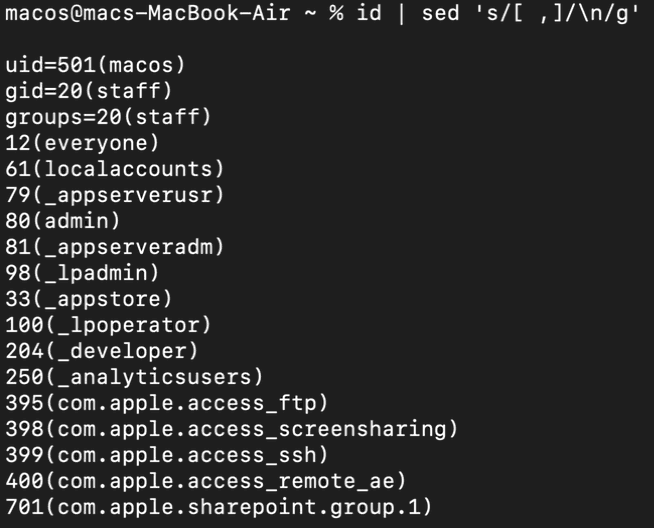The width and height of the screenshot is (654, 528).
Task: Click the 33(_appstore) entry
Action: pos(88,299)
